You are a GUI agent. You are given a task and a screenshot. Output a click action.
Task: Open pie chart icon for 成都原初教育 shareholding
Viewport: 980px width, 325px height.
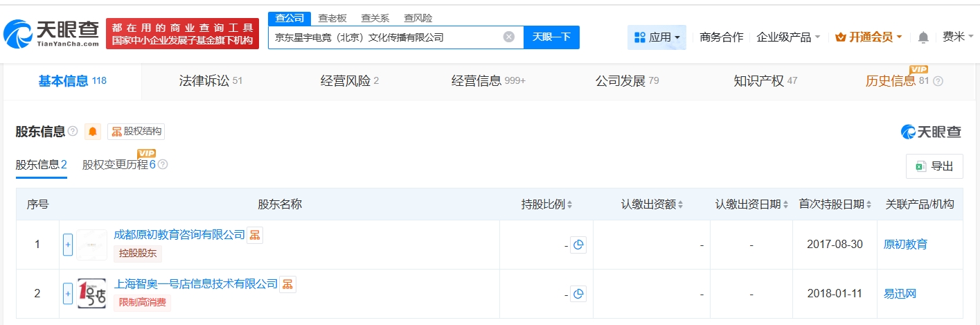click(578, 245)
